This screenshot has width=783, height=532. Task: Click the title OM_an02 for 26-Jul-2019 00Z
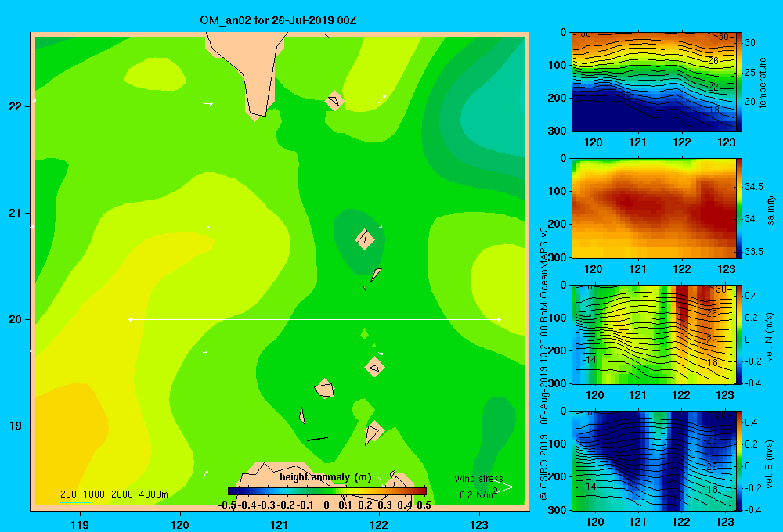coord(278,20)
